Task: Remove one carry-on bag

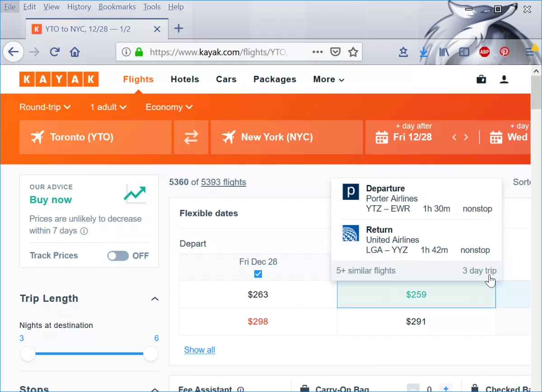Action: 413,388
